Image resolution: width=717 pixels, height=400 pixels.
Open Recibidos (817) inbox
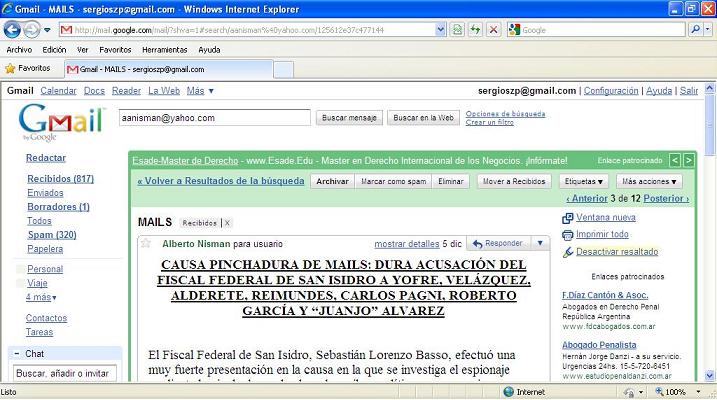(x=60, y=179)
